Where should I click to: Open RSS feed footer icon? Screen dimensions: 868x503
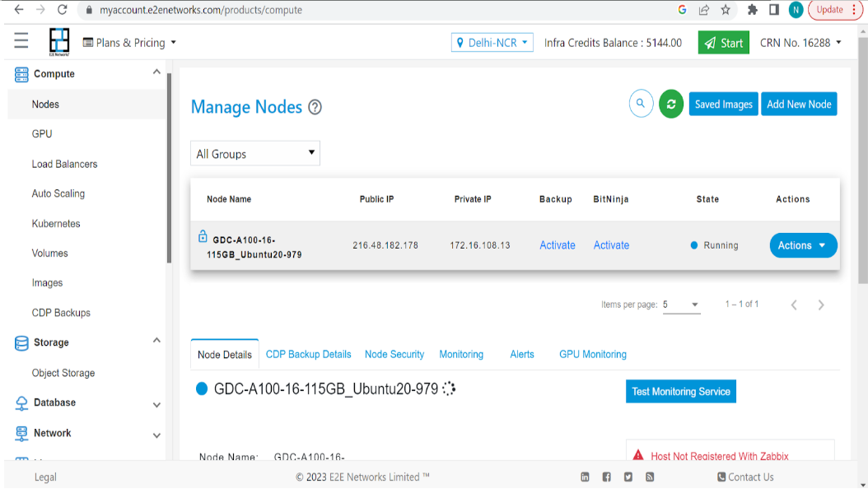(649, 477)
